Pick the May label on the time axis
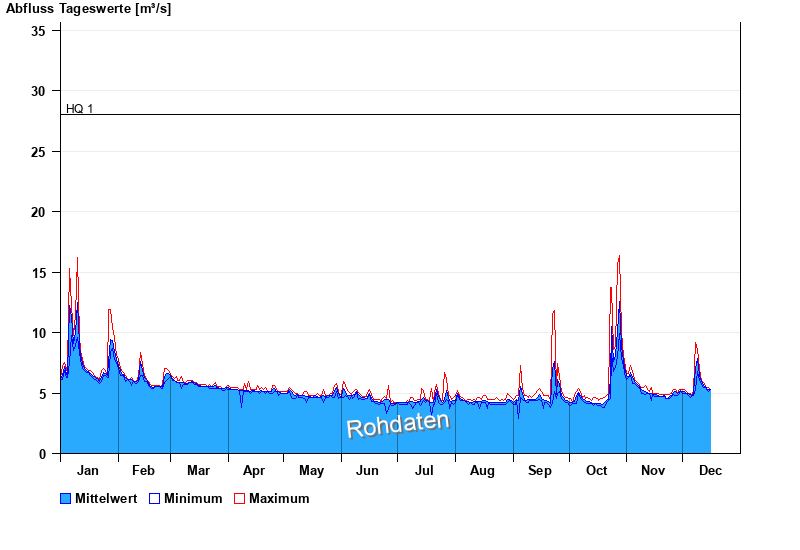 [311, 470]
